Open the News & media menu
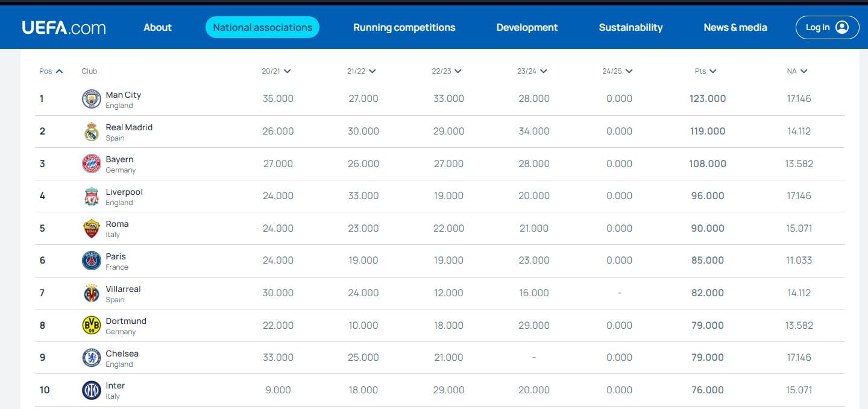This screenshot has width=868, height=409. (x=735, y=27)
